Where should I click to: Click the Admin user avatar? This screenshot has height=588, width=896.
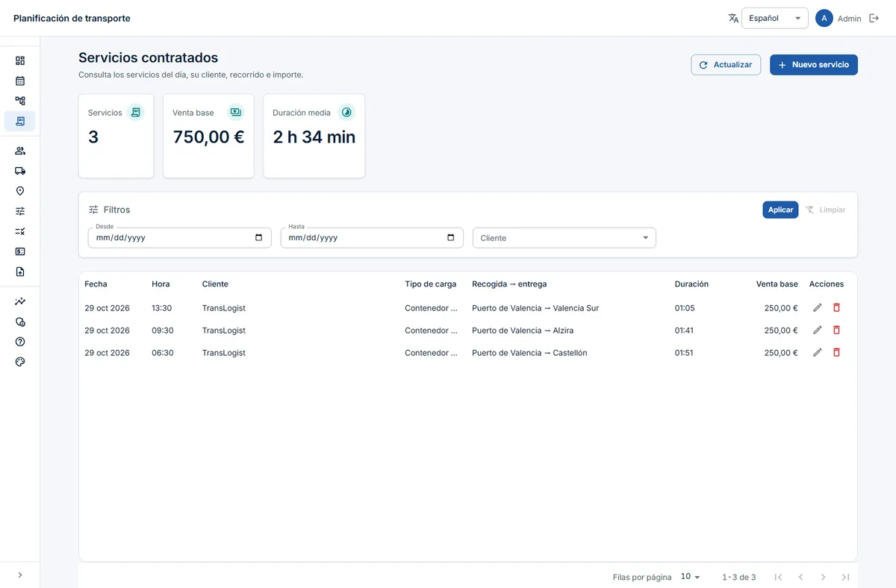click(x=824, y=19)
